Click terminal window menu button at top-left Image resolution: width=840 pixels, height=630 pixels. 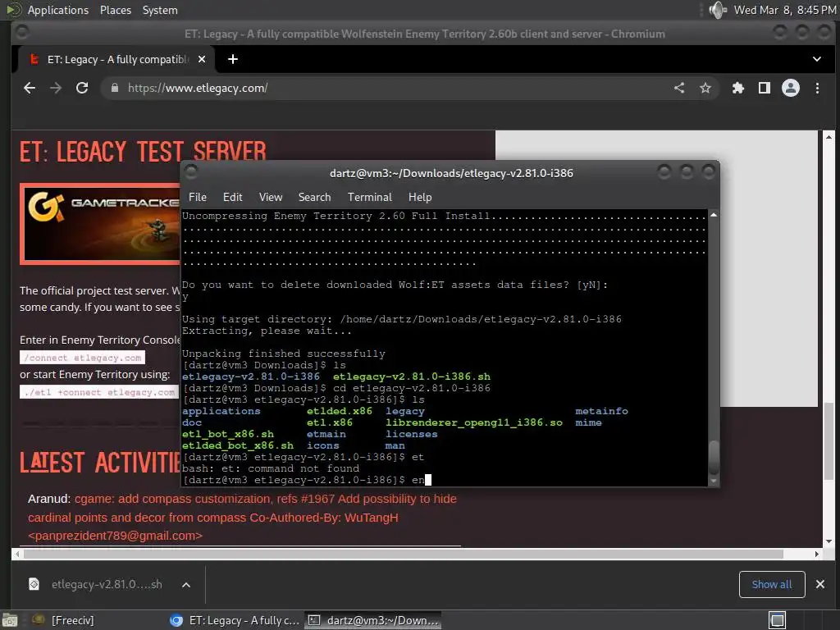[190, 171]
